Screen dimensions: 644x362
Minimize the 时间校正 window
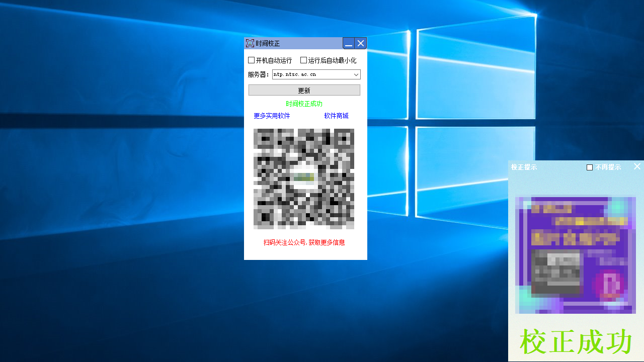point(349,43)
